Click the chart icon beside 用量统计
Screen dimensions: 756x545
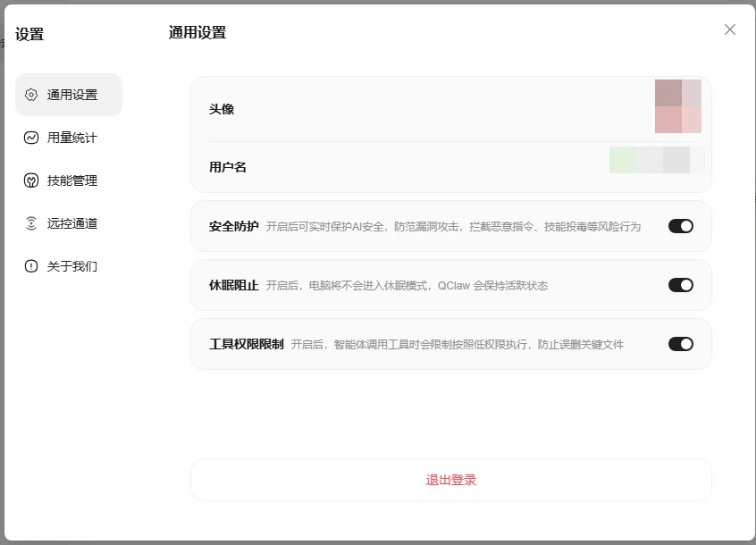(30, 137)
